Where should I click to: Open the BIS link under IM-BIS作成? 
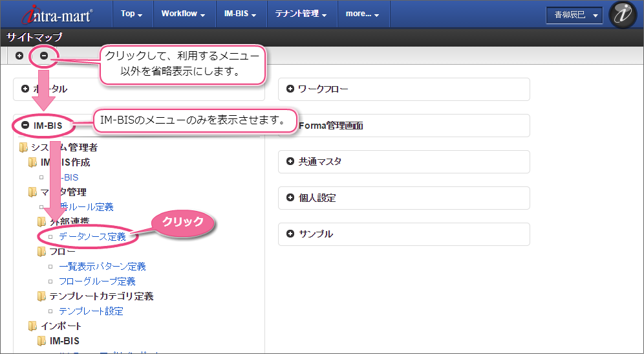coord(69,177)
